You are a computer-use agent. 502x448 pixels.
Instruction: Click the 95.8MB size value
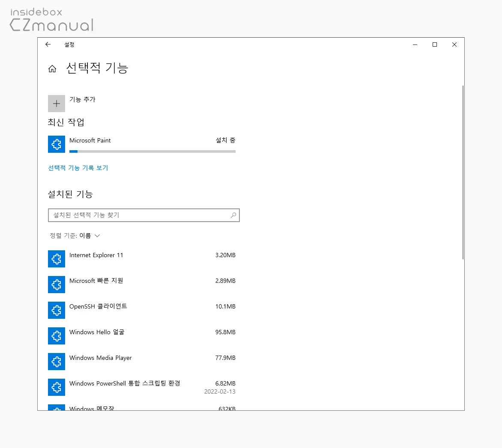[225, 332]
